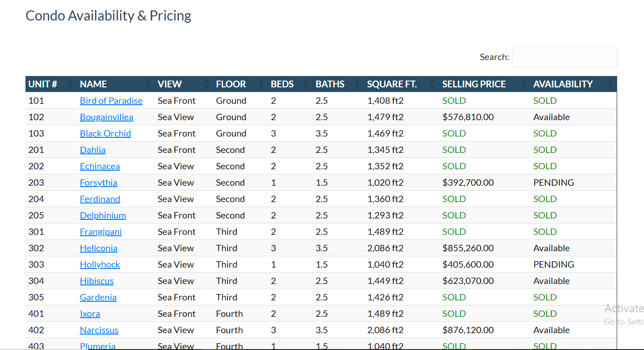Sort table by SELLING PRICE column header
This screenshot has width=644, height=350.
[485, 84]
